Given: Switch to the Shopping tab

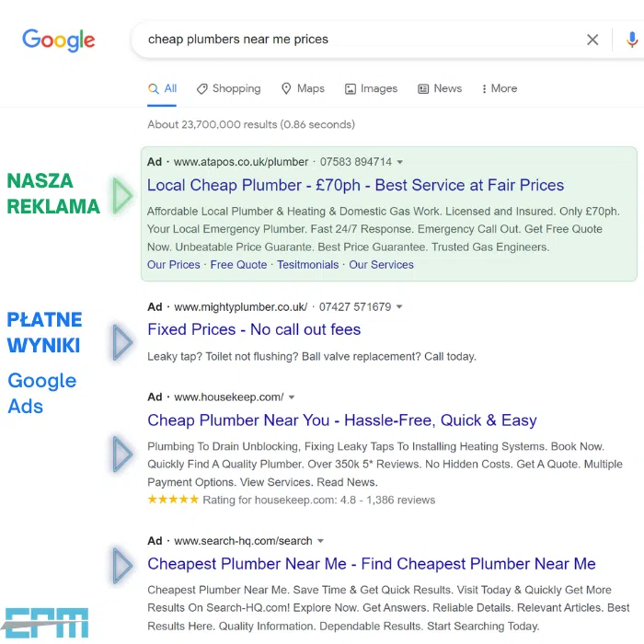Looking at the screenshot, I should tap(229, 88).
